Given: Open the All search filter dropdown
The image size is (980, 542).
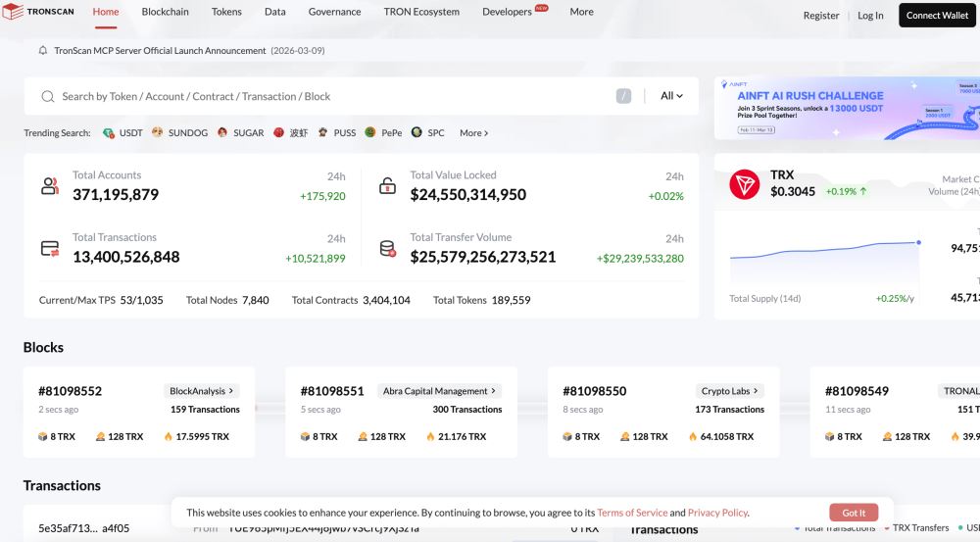Looking at the screenshot, I should (x=671, y=96).
